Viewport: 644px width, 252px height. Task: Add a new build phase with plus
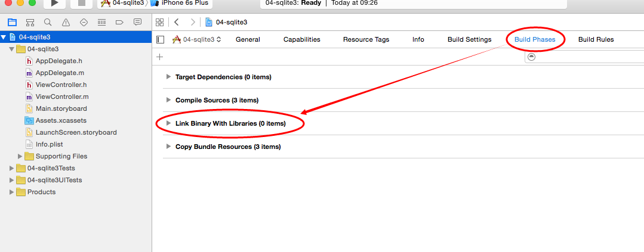[x=160, y=57]
